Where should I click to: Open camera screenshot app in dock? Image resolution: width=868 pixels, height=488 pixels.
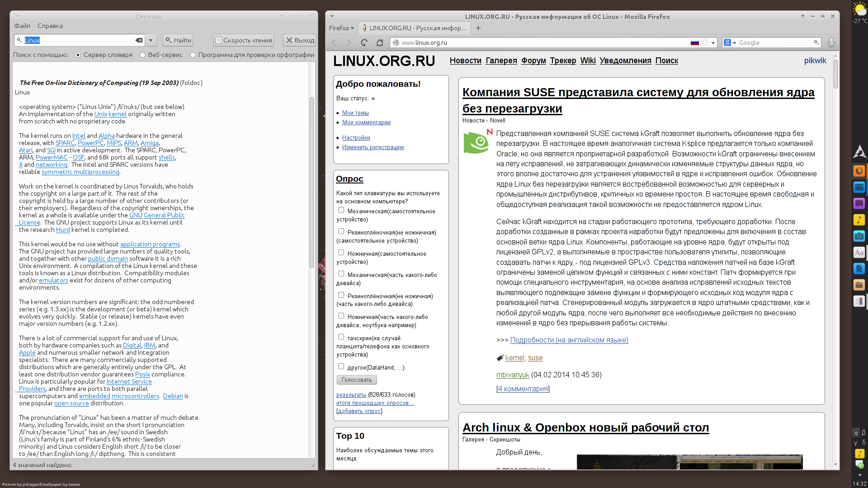859,236
